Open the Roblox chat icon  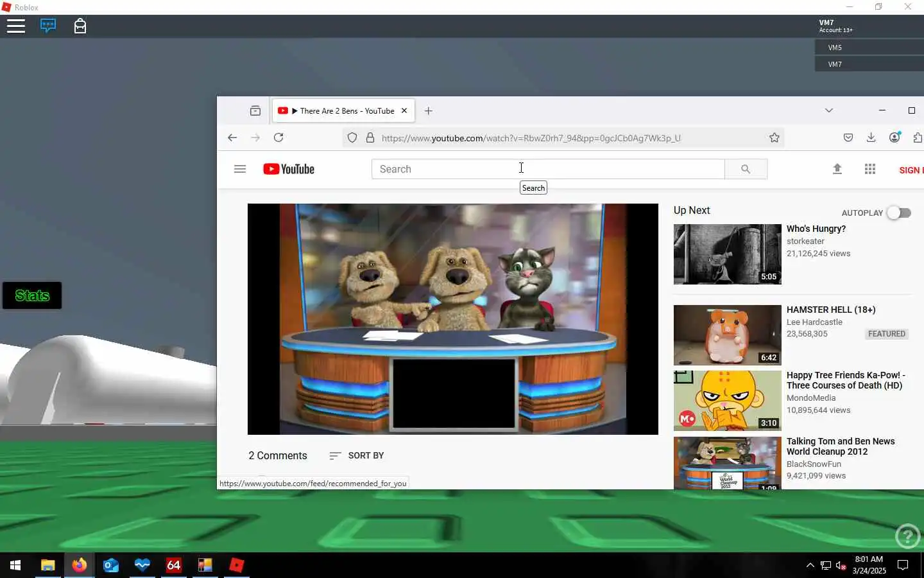coord(48,26)
